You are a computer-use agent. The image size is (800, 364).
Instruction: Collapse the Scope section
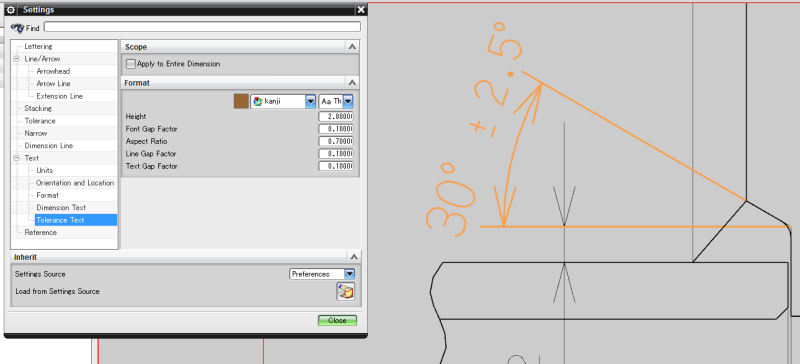pos(352,47)
